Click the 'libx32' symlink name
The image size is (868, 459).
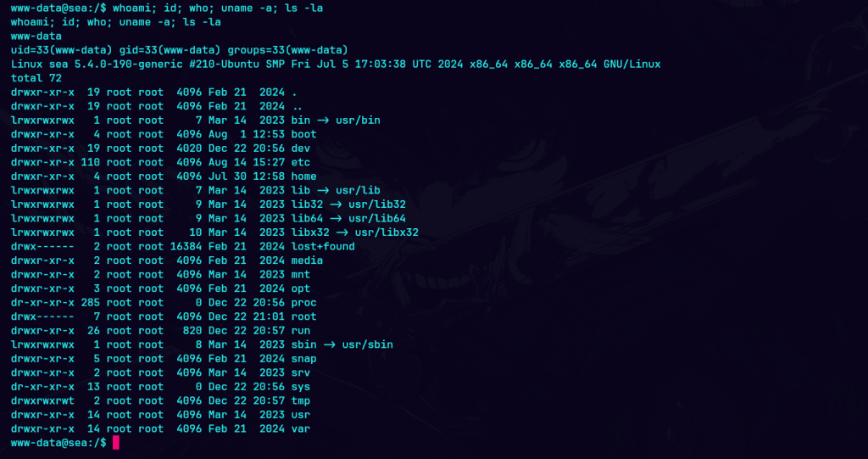tap(310, 232)
